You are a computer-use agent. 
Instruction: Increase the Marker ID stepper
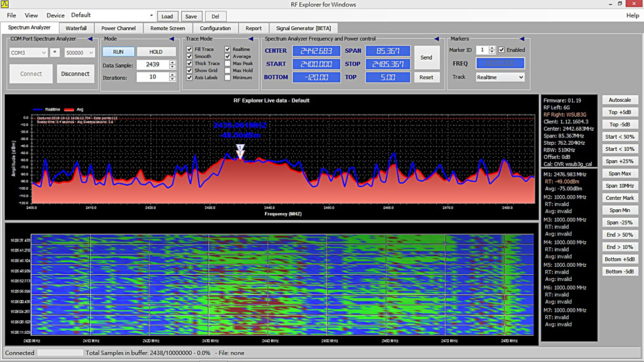click(x=492, y=48)
